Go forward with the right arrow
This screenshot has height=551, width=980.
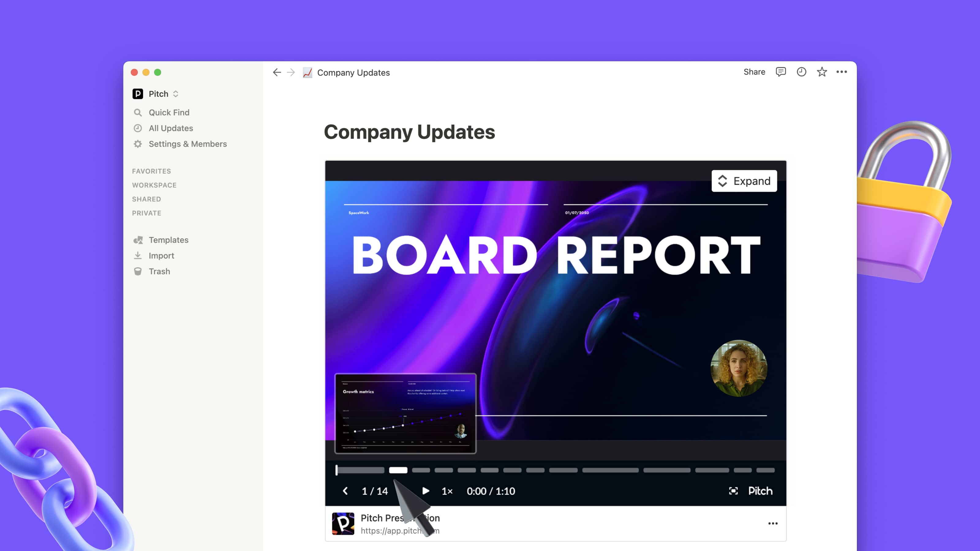click(291, 72)
